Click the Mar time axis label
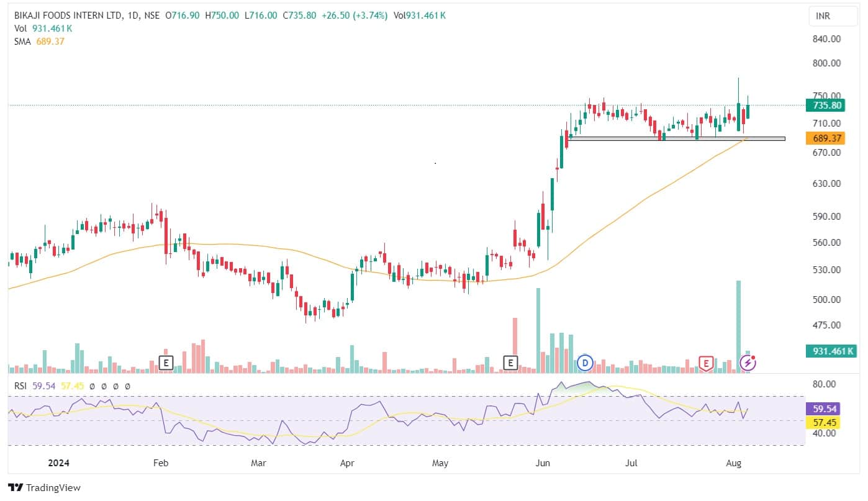Image resolution: width=868 pixels, height=501 pixels. click(258, 463)
